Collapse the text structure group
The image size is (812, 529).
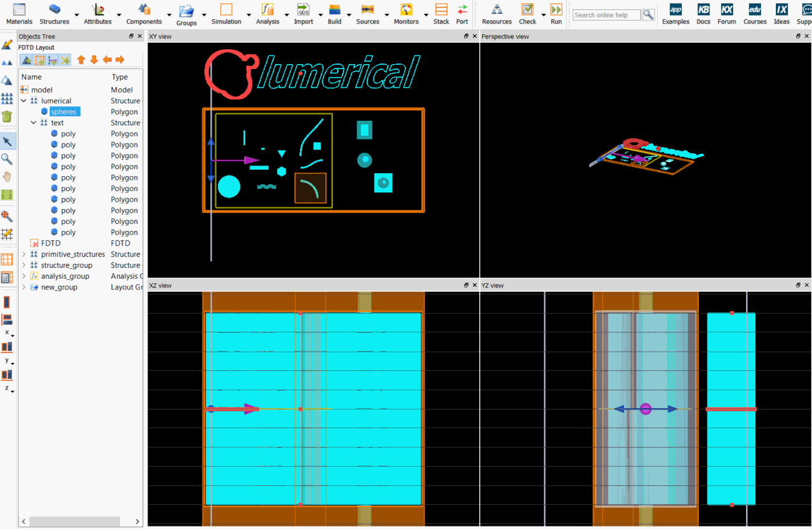(x=34, y=123)
